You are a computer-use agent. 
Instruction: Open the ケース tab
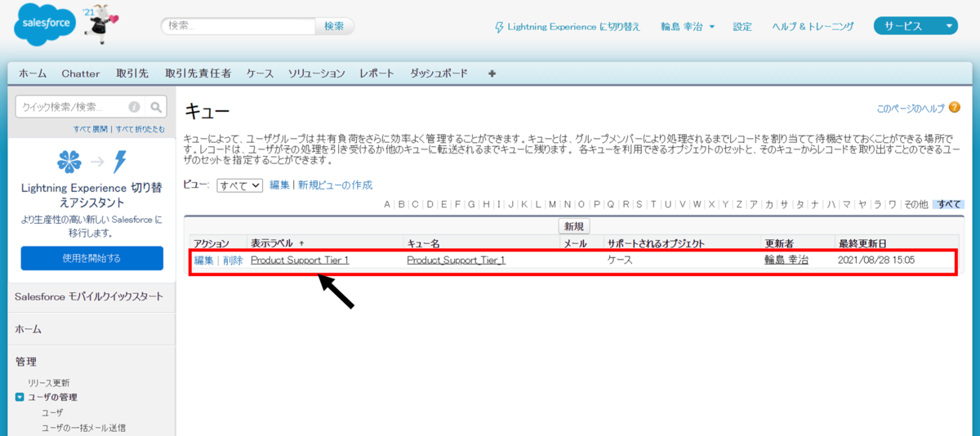click(x=261, y=73)
